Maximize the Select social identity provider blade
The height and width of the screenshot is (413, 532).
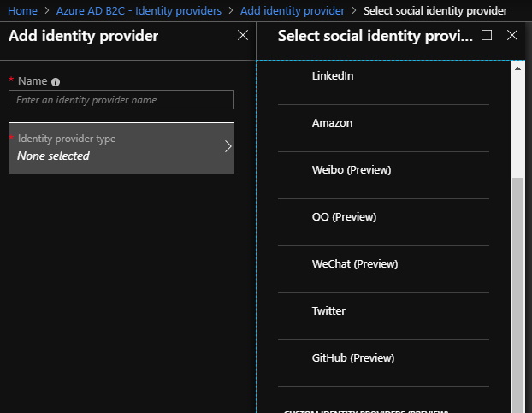click(487, 35)
